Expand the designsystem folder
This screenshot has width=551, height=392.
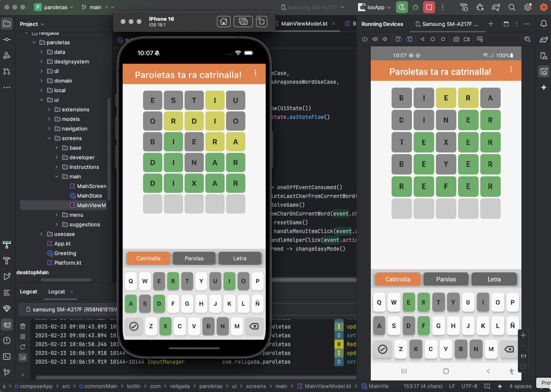[x=41, y=62]
